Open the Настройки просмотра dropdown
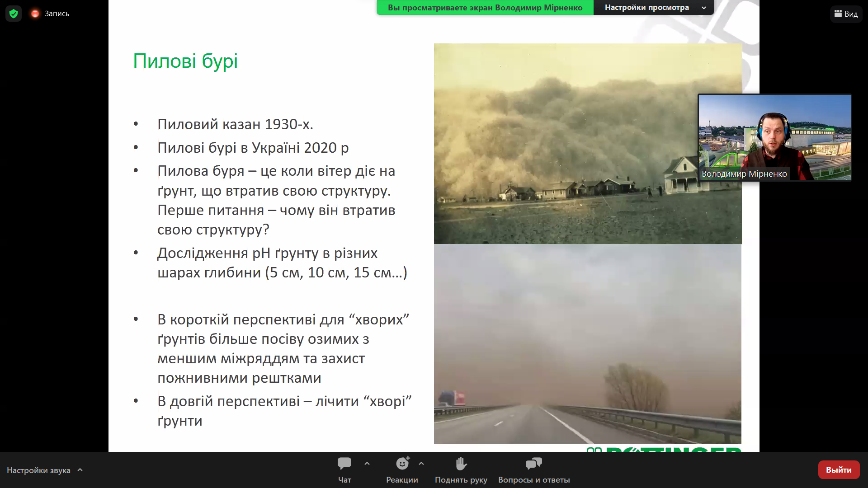The width and height of the screenshot is (868, 488). (x=653, y=7)
